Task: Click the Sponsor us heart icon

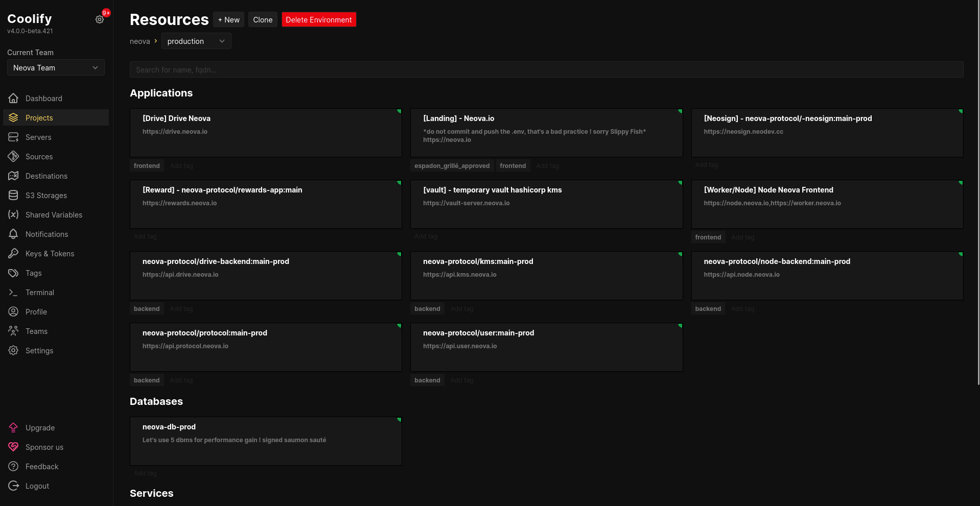Action: (13, 447)
